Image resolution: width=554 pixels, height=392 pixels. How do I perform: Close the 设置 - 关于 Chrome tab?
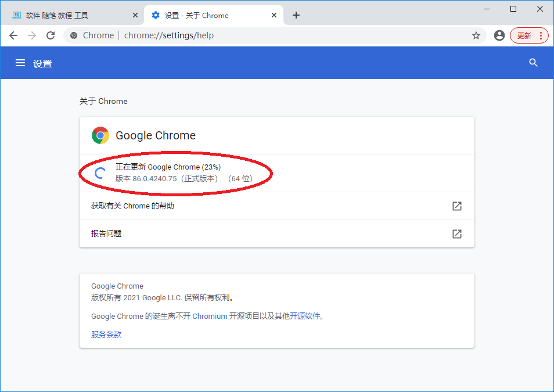[274, 15]
